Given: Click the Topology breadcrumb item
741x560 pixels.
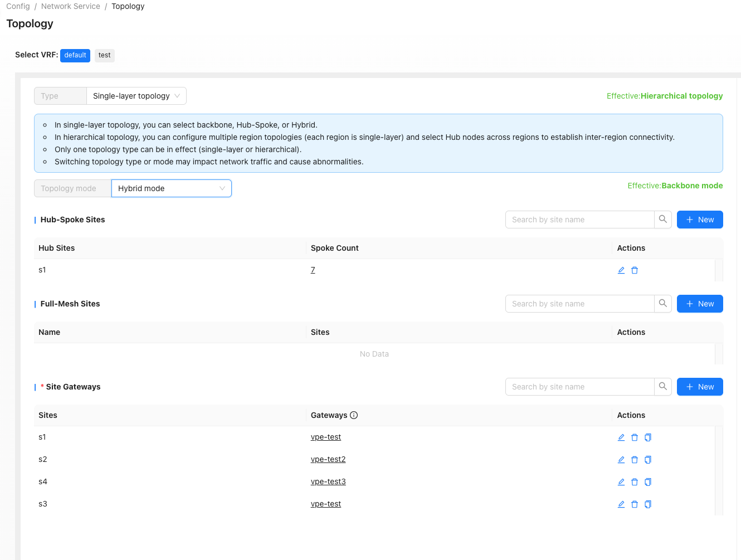Looking at the screenshot, I should pos(128,6).
